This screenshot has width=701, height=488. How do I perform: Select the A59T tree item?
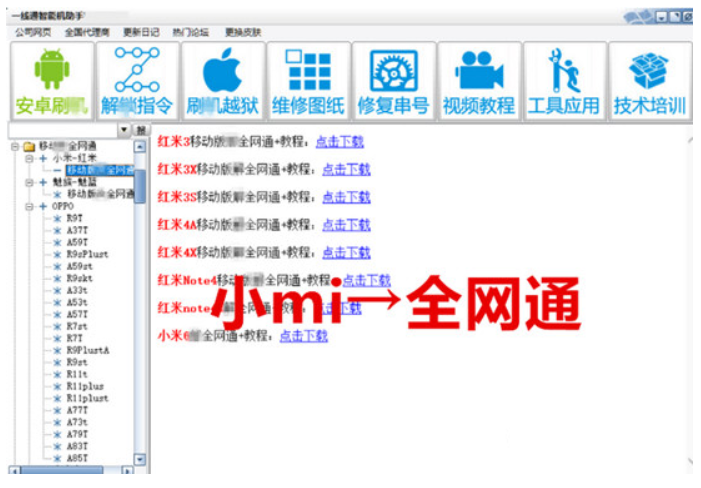tap(77, 243)
